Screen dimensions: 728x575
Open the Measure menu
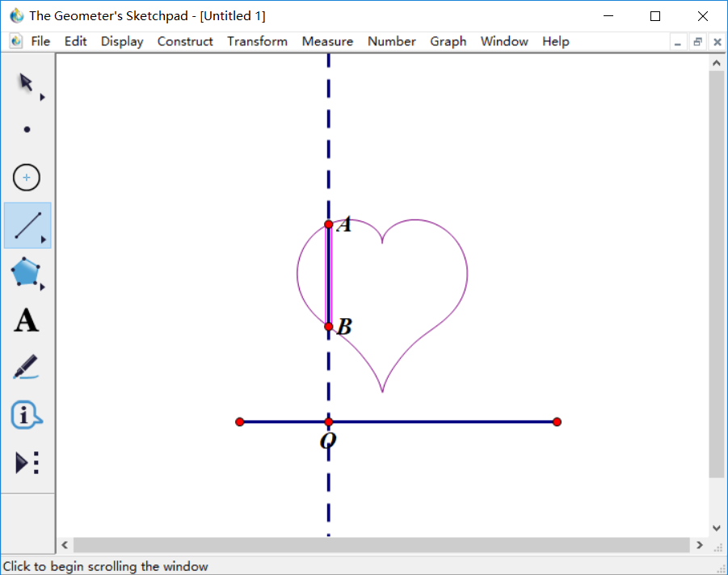pos(327,41)
